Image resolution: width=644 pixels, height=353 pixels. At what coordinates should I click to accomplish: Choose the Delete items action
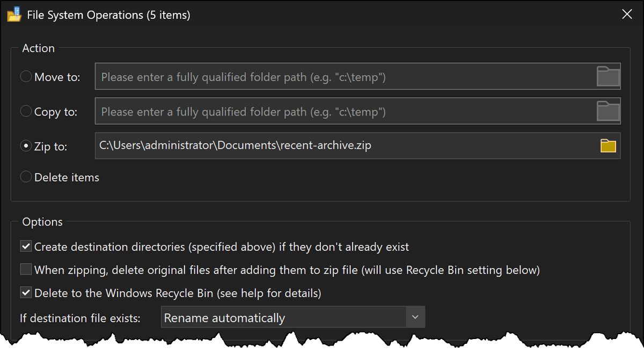point(25,177)
